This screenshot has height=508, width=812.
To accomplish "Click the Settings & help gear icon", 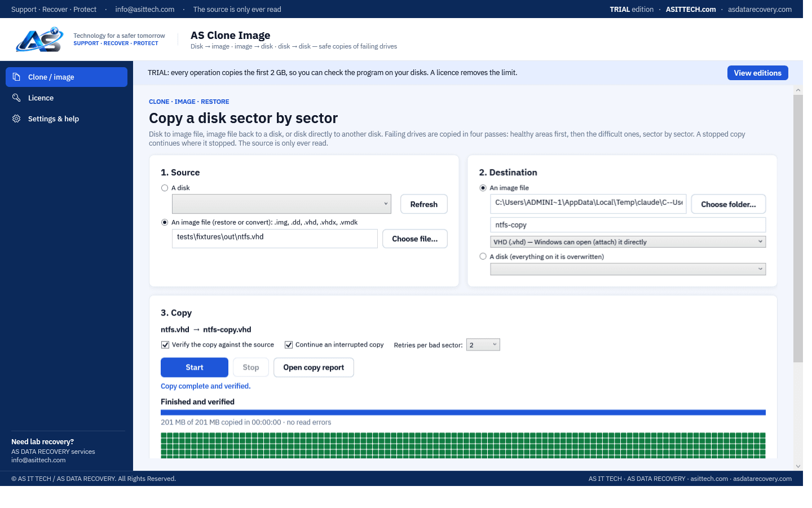I will pos(16,119).
